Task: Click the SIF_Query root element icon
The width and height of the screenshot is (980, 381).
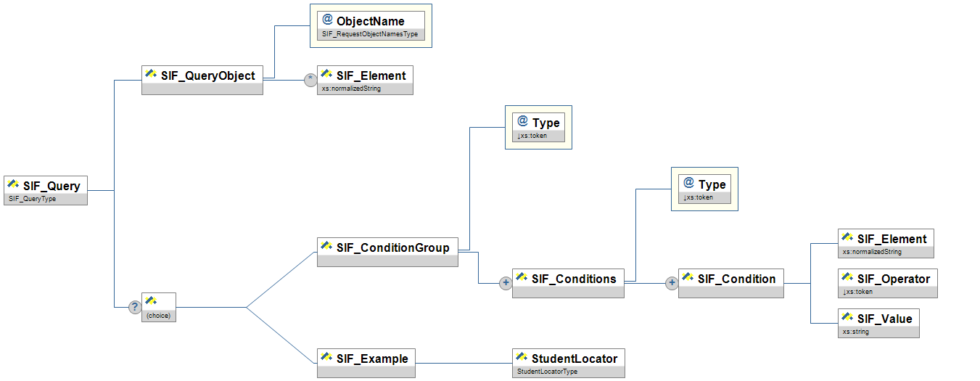Action: [x=14, y=185]
